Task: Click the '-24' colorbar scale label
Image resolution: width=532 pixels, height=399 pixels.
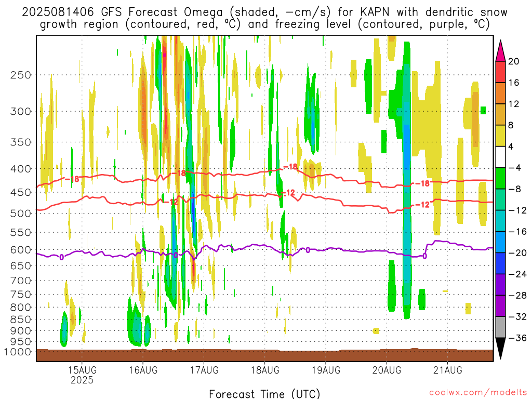Action: [518, 274]
